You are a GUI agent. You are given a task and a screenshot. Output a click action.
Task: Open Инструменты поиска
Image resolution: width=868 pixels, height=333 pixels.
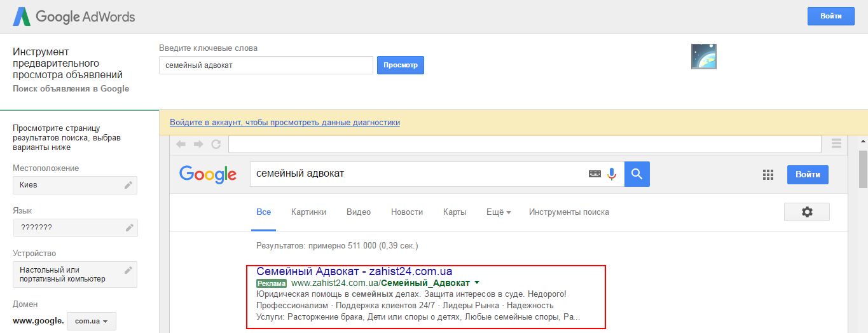tap(569, 212)
